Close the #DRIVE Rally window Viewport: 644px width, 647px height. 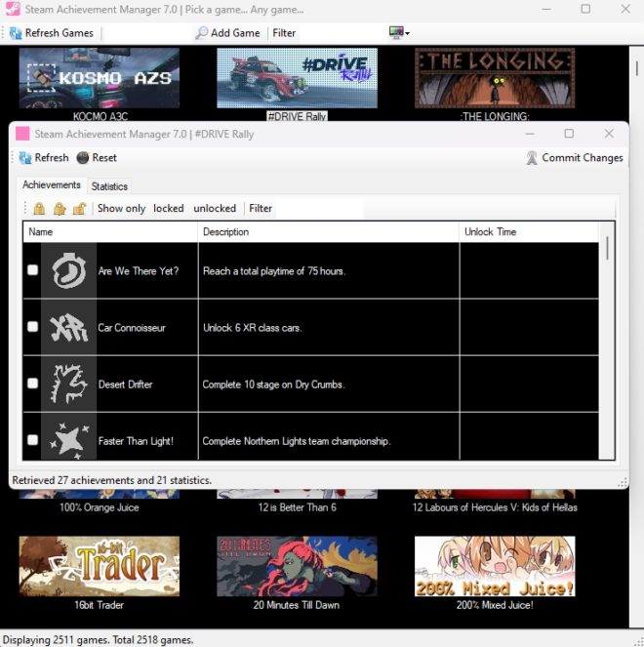609,134
